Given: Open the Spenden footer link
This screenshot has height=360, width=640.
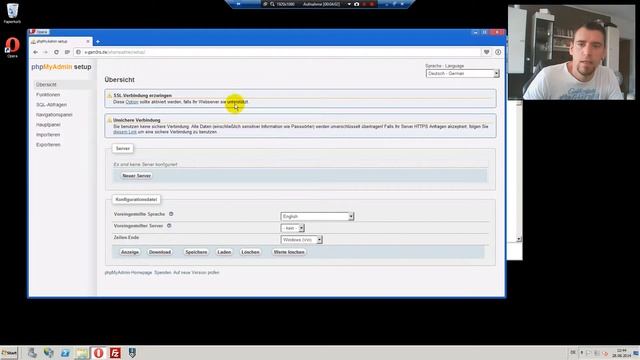Looking at the screenshot, I should [163, 272].
